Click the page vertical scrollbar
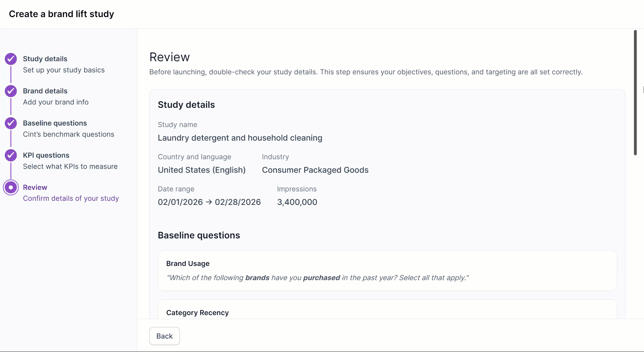The width and height of the screenshot is (644, 352). [x=635, y=92]
